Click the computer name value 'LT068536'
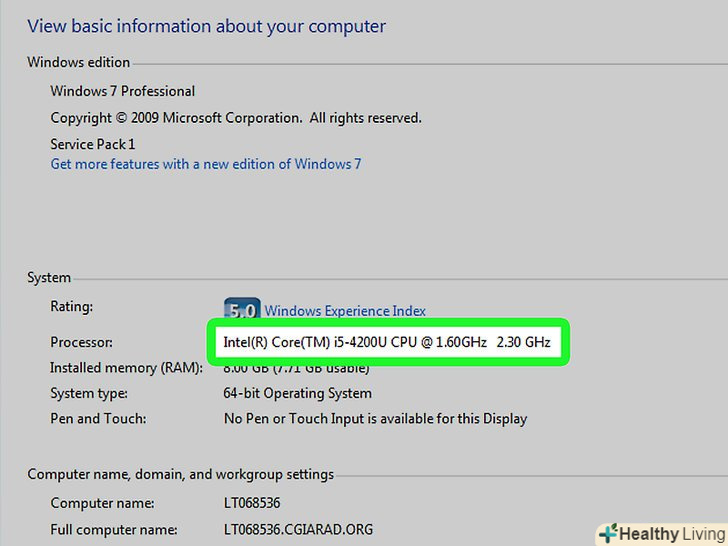The width and height of the screenshot is (728, 546). (x=252, y=503)
